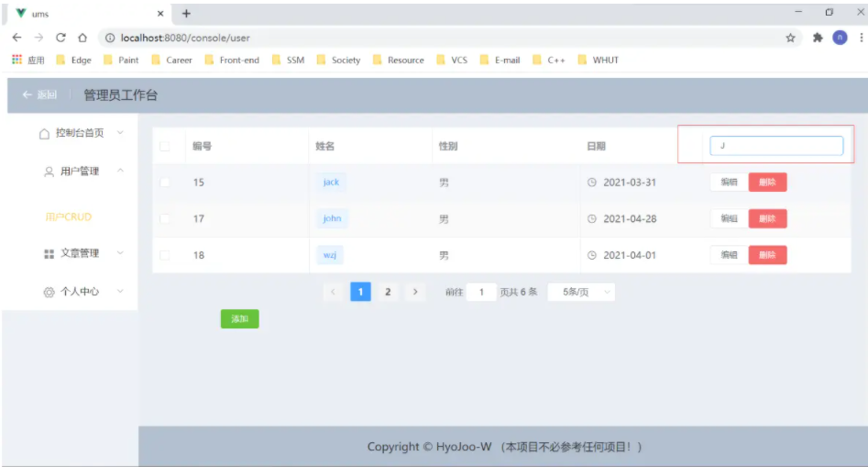Click the john name tag
This screenshot has width=868, height=467.
[x=332, y=218]
